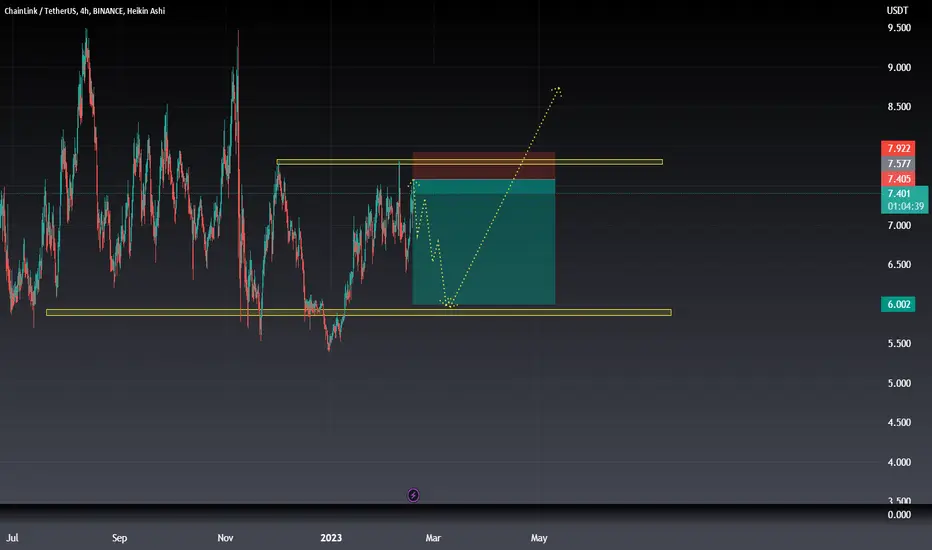The image size is (932, 550).
Task: Click the May label on time axis
Action: click(539, 538)
